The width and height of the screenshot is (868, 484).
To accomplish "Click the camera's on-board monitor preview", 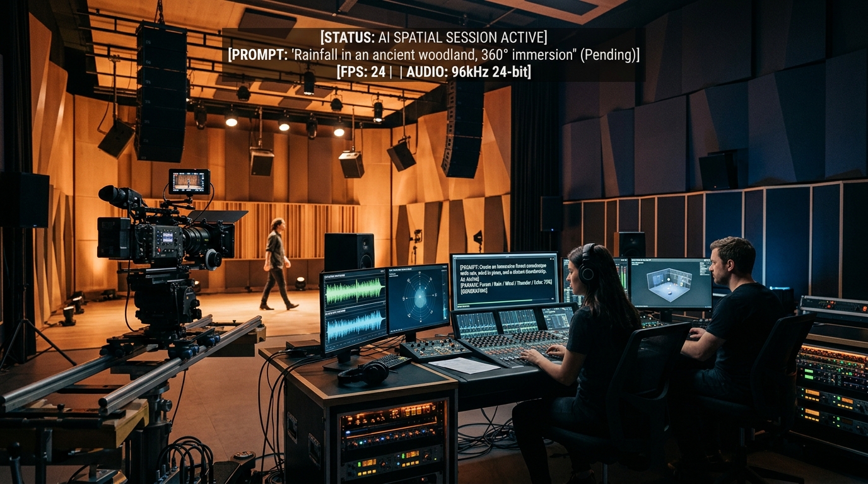I will (189, 181).
